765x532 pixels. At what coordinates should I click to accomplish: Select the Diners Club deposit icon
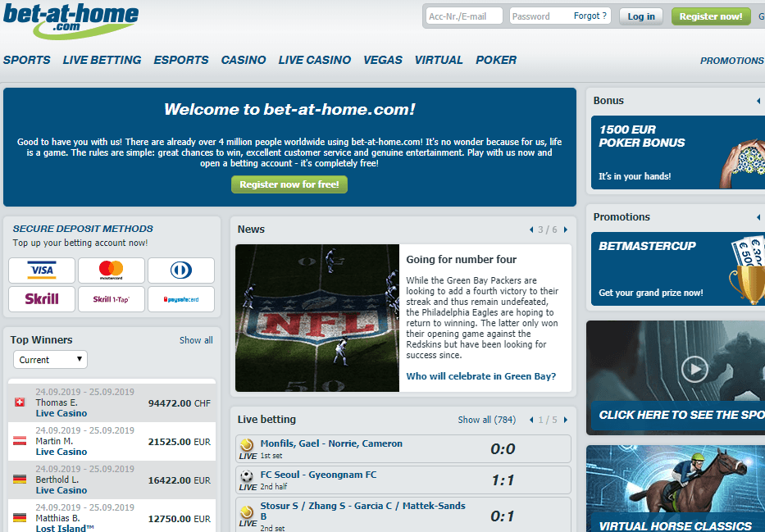pyautogui.click(x=181, y=271)
